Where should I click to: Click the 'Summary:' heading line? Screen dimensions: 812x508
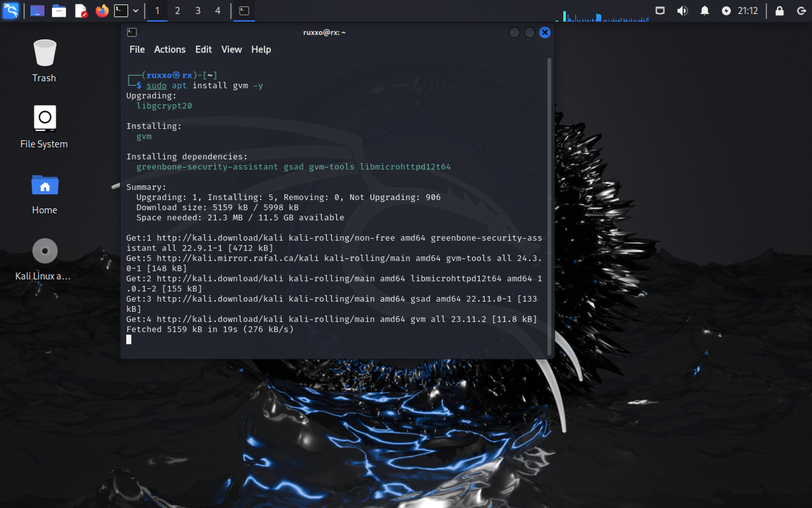pos(146,187)
